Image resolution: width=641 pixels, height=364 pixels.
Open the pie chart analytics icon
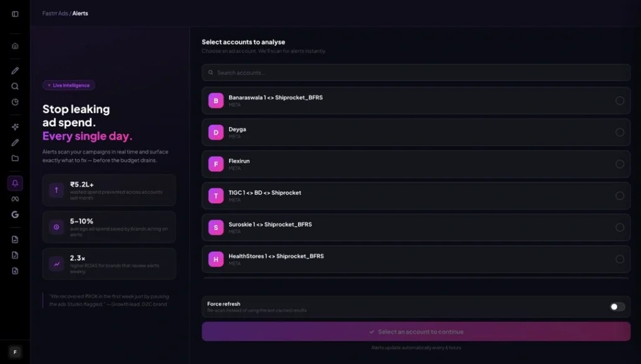pos(15,102)
